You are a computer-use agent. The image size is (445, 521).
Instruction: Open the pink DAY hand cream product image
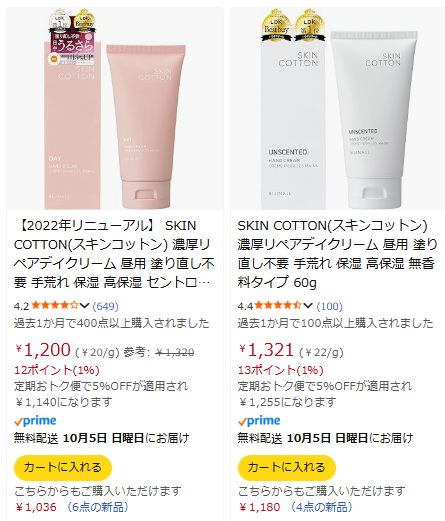(115, 109)
